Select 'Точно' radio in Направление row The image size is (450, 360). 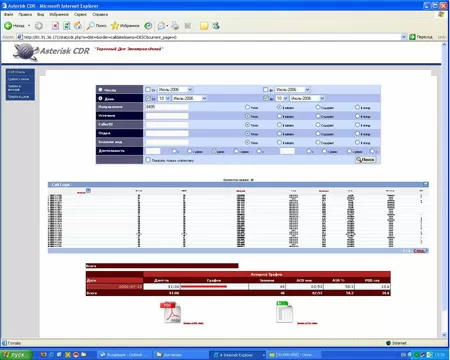point(247,107)
